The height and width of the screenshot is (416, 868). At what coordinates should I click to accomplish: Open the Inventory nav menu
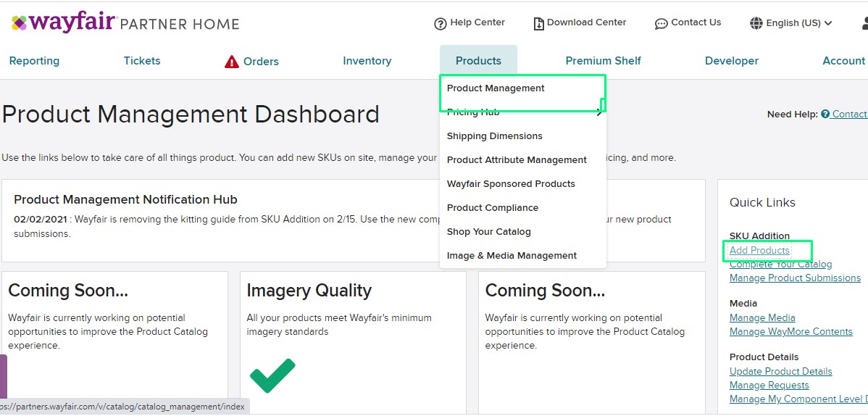(x=367, y=61)
